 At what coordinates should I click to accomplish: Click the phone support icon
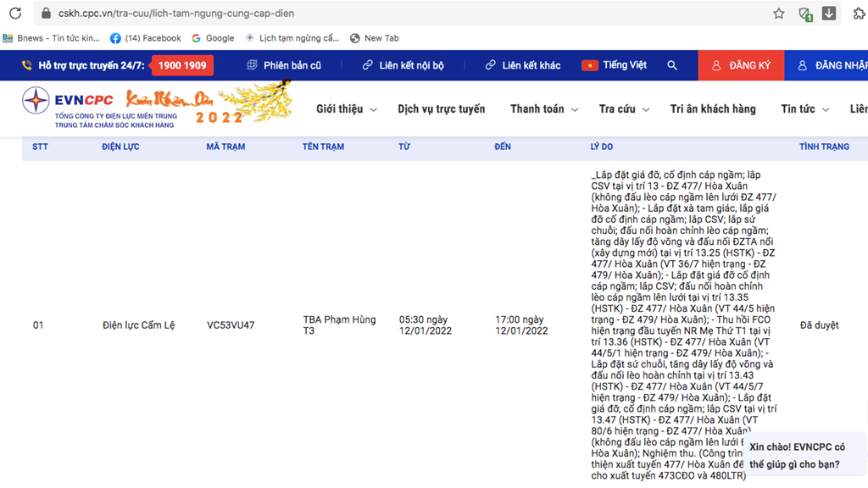pos(26,65)
